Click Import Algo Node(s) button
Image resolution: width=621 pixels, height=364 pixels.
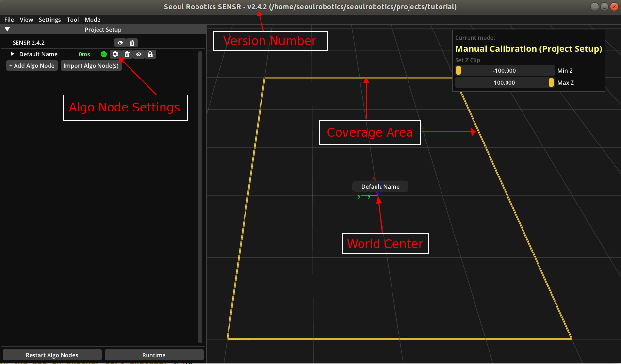point(91,65)
